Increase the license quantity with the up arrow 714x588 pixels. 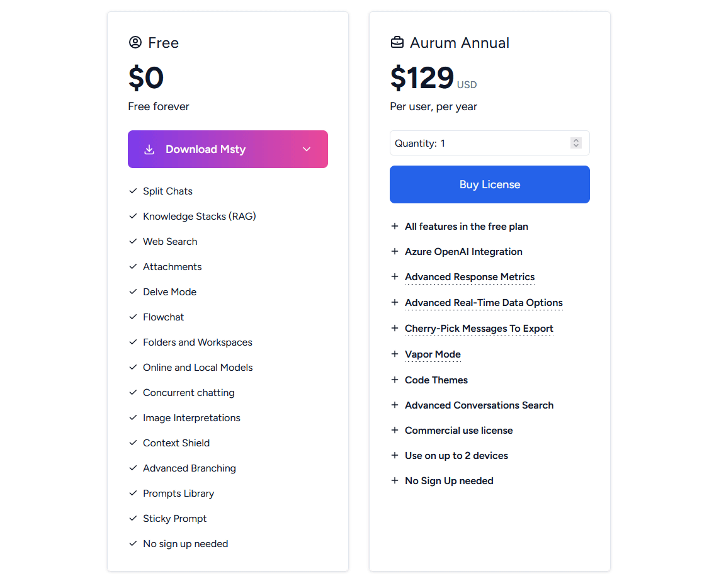576,140
